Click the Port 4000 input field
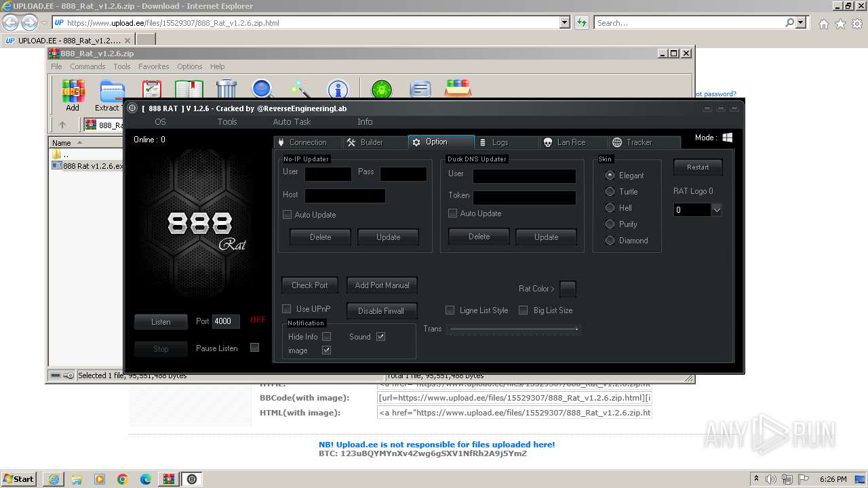Viewport: 868px width, 488px height. (226, 321)
